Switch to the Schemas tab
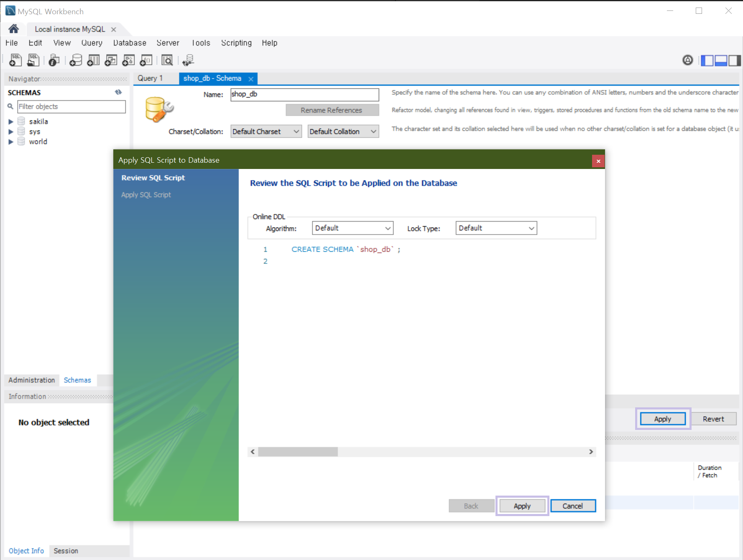This screenshot has width=743, height=560. 77,380
